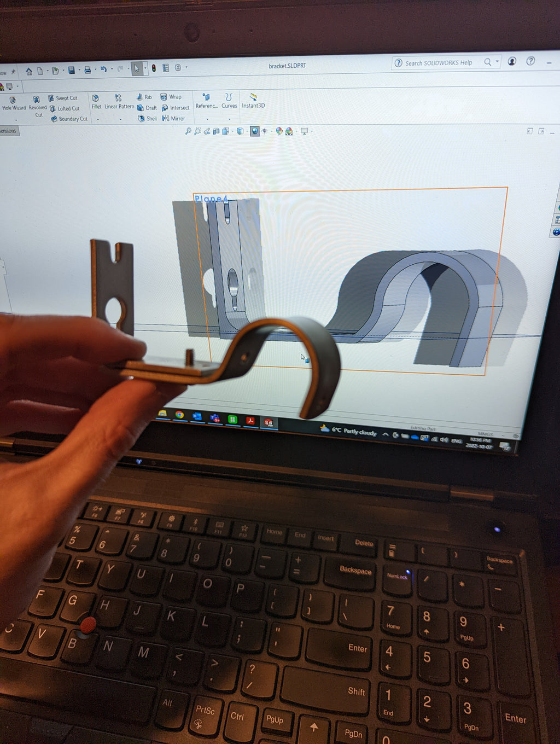Activate the Select cursor tool
Screen dimensions: 560x744
coord(137,68)
